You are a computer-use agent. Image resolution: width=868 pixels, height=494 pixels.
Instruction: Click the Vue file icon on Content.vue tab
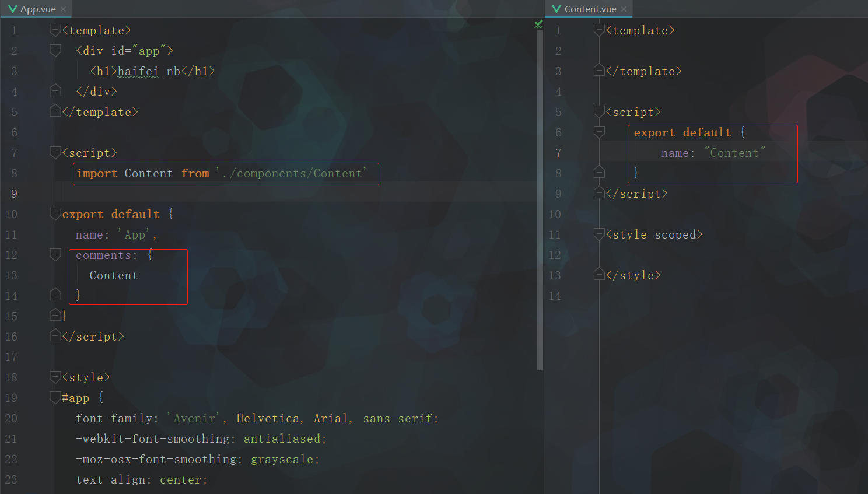pos(556,9)
